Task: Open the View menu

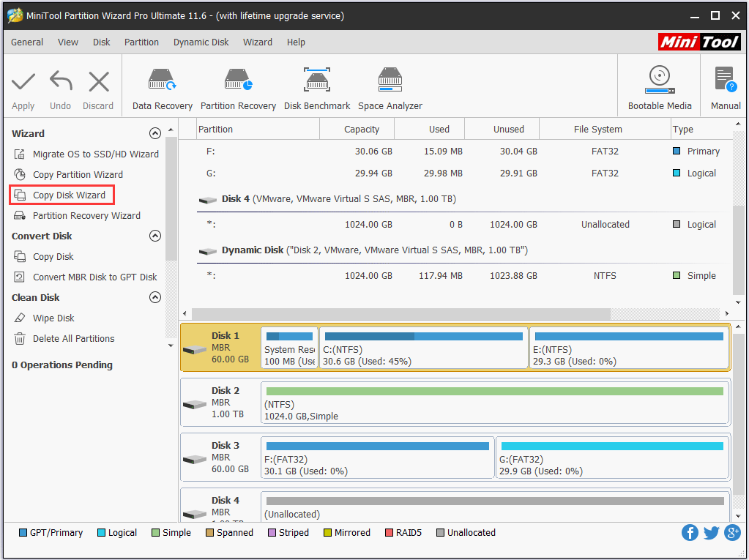Action: tap(68, 42)
